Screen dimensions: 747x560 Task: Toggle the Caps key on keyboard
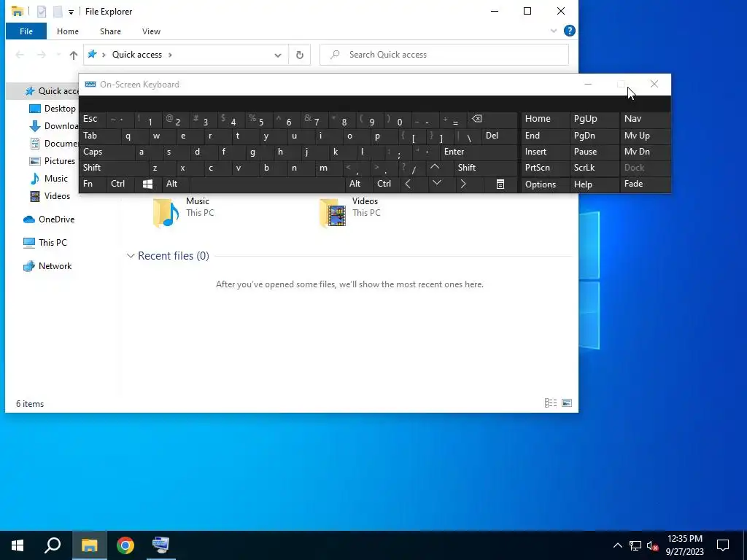click(x=106, y=152)
